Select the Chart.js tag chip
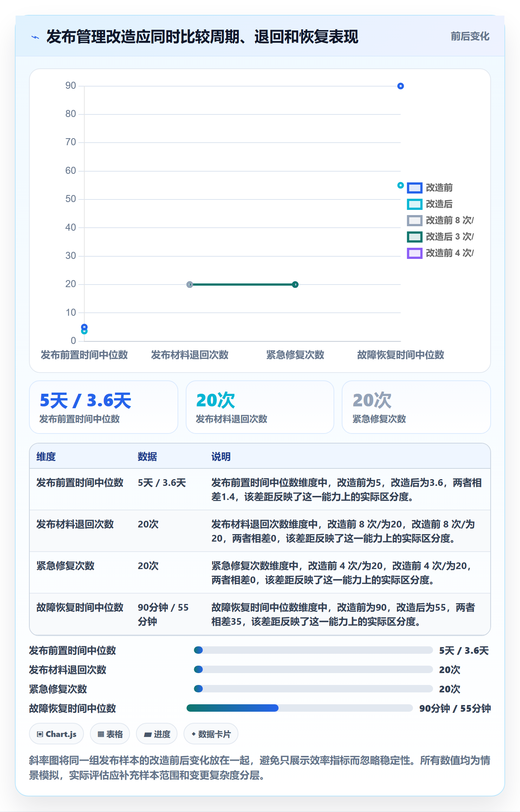The height and width of the screenshot is (812, 520). [56, 734]
